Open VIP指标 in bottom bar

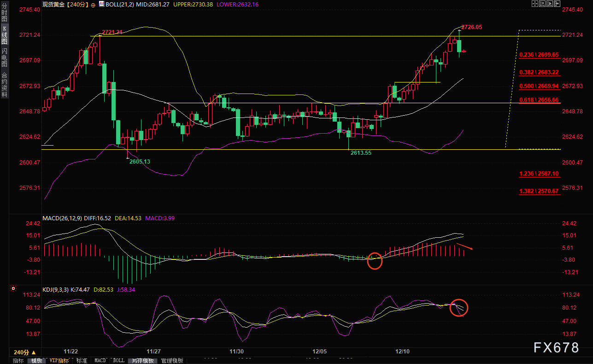pos(59,361)
